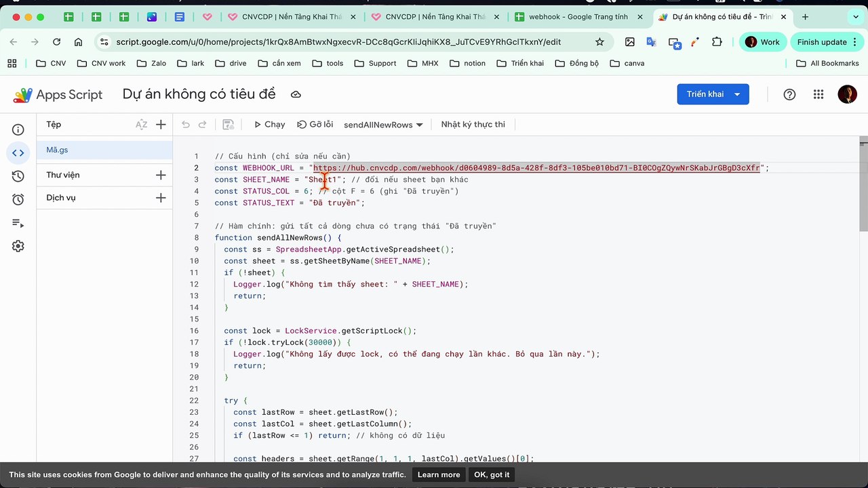Click the Apps Script logo
The width and height of the screenshot is (868, 488).
(58, 94)
